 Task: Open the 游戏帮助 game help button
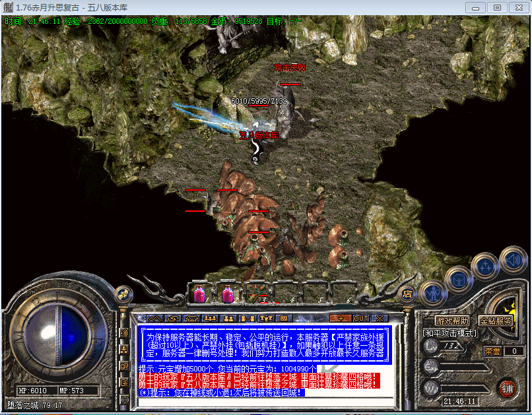[x=452, y=321]
